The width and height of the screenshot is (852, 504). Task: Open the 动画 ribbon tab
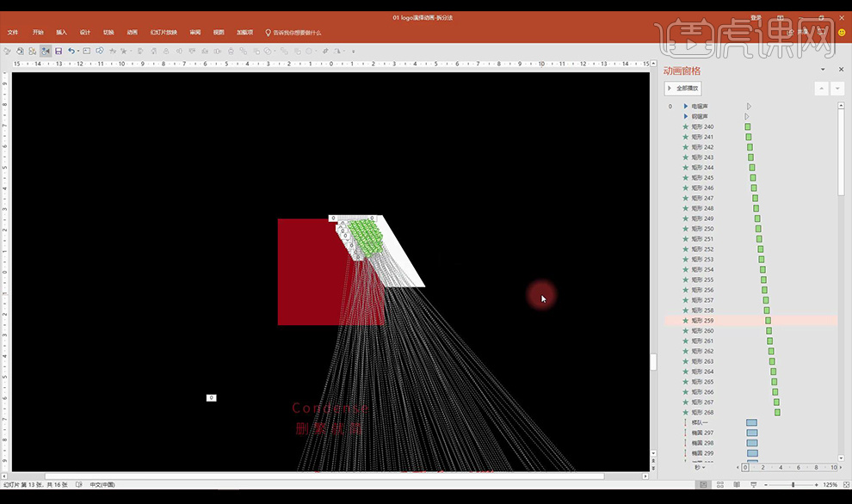point(132,33)
